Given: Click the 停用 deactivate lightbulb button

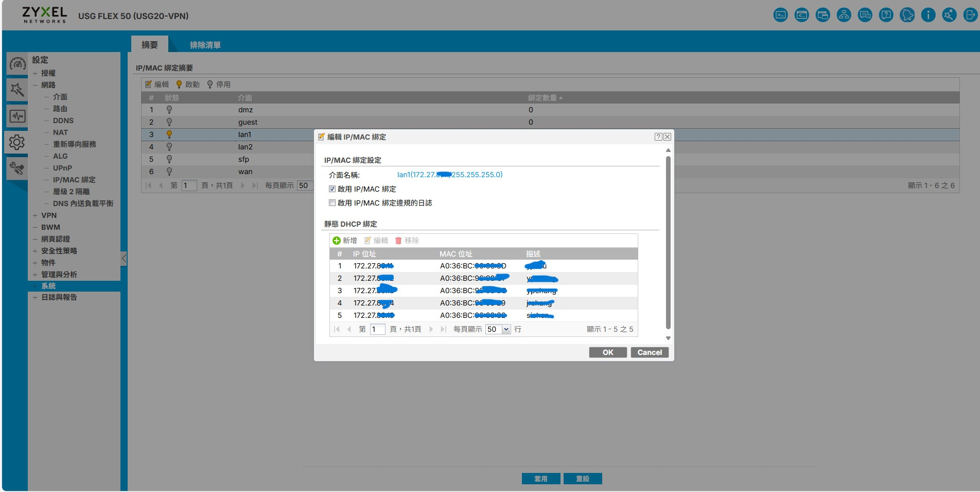Looking at the screenshot, I should click(x=219, y=84).
